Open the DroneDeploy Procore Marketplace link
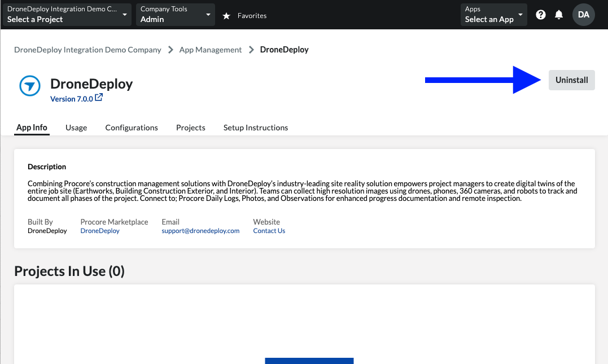Screen dimensions: 608x364 coord(100,231)
